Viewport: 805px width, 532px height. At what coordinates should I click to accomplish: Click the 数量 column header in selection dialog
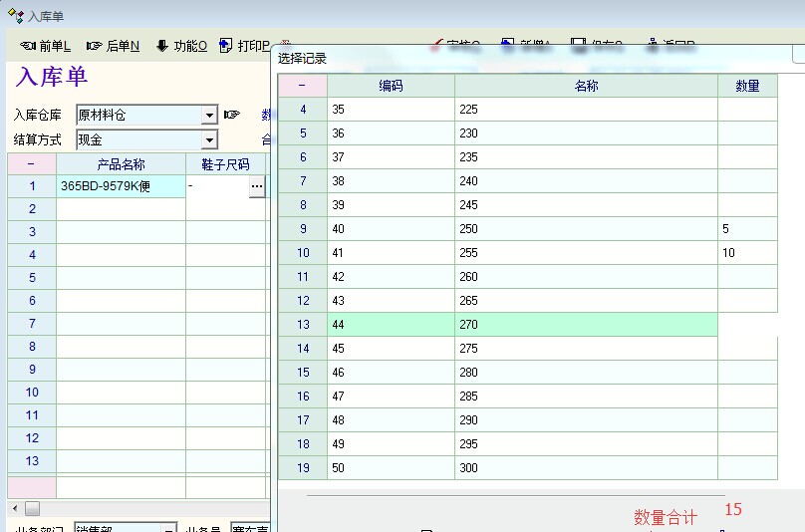pos(747,86)
